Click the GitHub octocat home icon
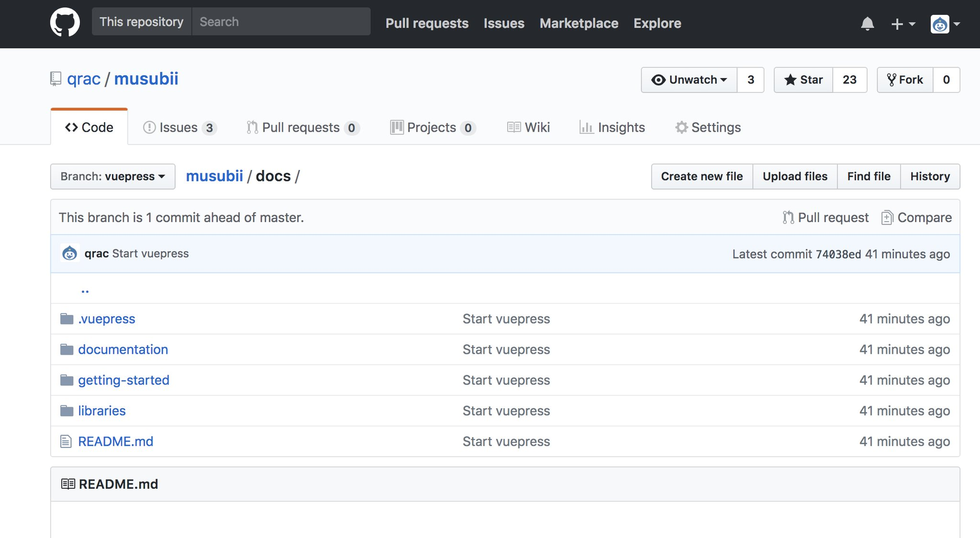 [x=65, y=22]
